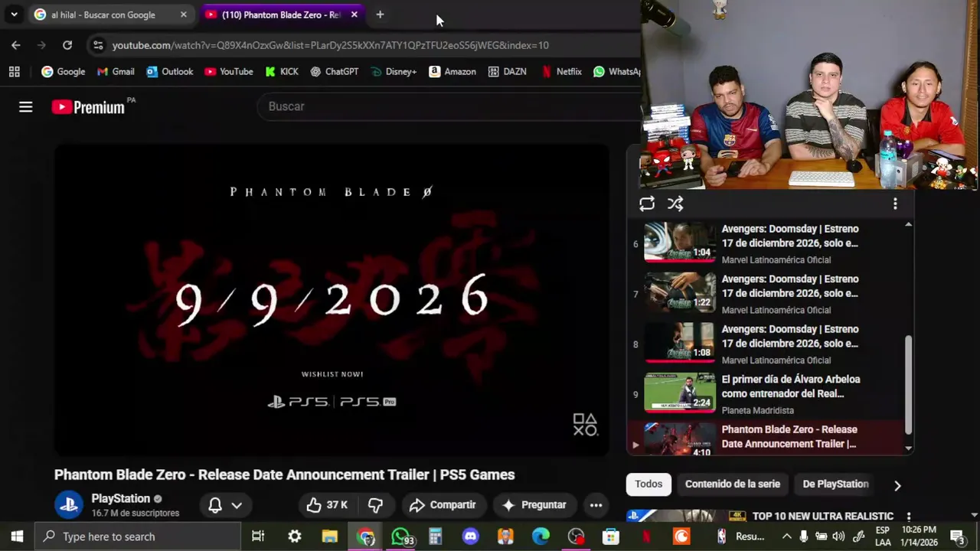Click site information icon in address bar
The width and height of the screenshot is (980, 551).
tap(98, 45)
